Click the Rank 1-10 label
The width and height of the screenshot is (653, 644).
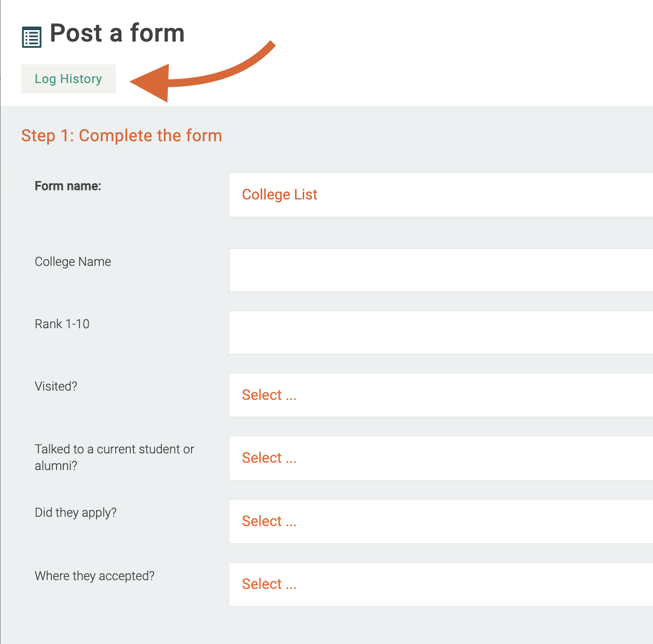click(x=62, y=324)
